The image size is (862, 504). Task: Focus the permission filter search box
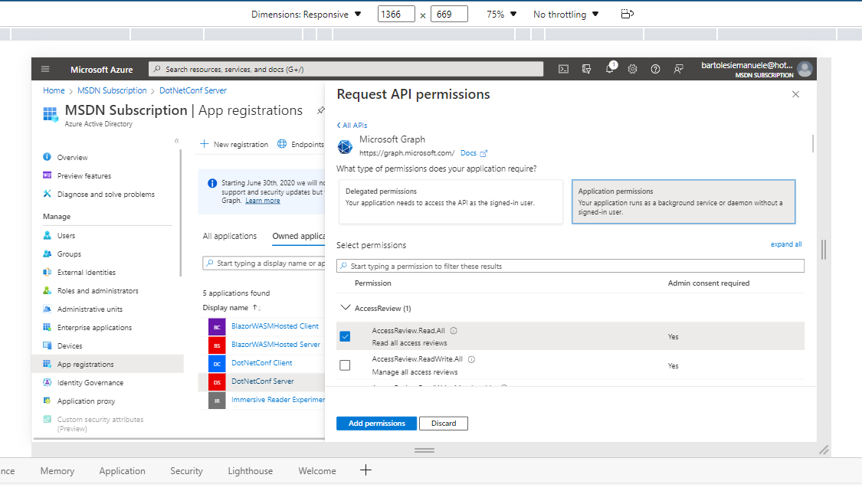point(571,266)
